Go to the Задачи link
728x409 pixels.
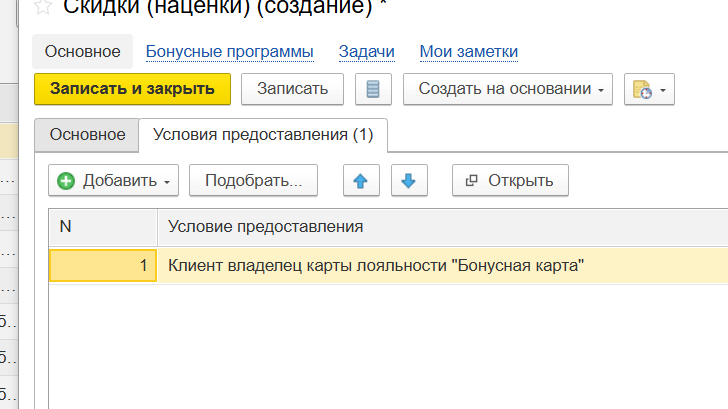coord(366,51)
